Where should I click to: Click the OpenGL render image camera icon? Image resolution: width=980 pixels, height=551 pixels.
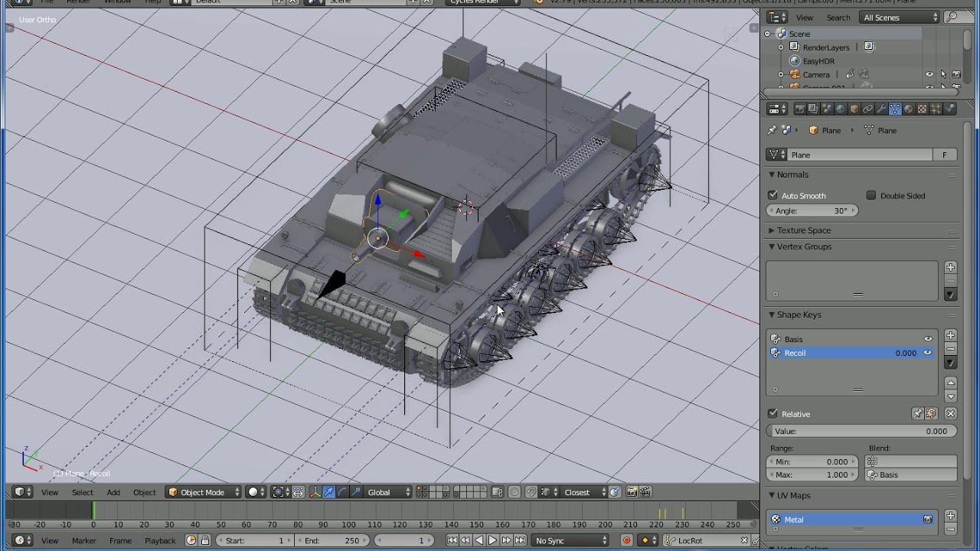click(x=631, y=492)
